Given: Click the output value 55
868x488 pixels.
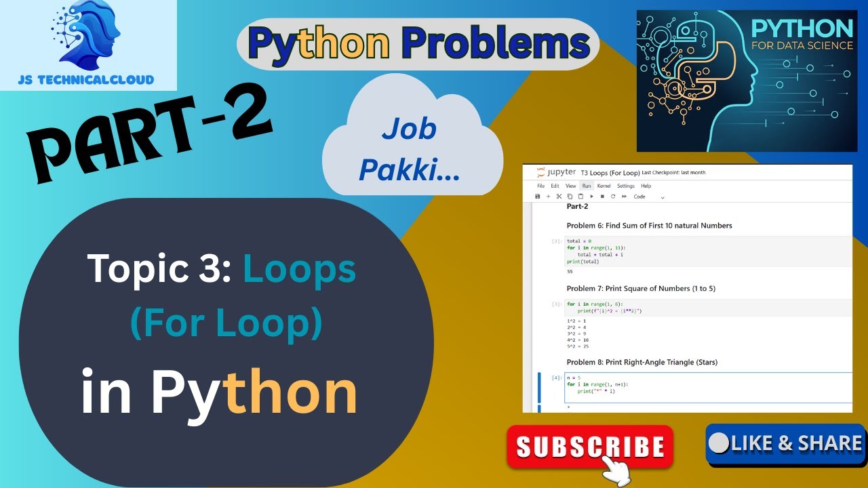Looking at the screenshot, I should coord(570,271).
